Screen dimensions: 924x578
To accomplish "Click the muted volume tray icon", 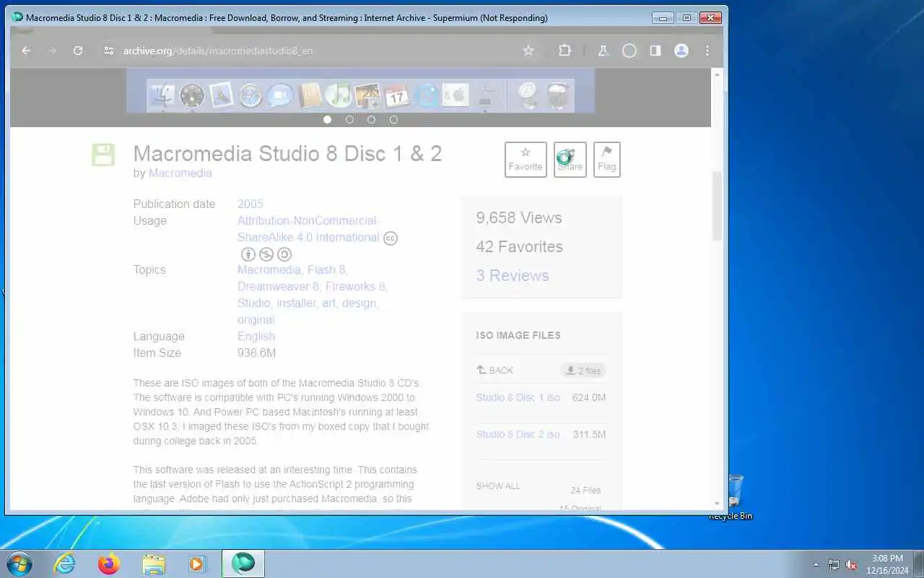I will (852, 564).
